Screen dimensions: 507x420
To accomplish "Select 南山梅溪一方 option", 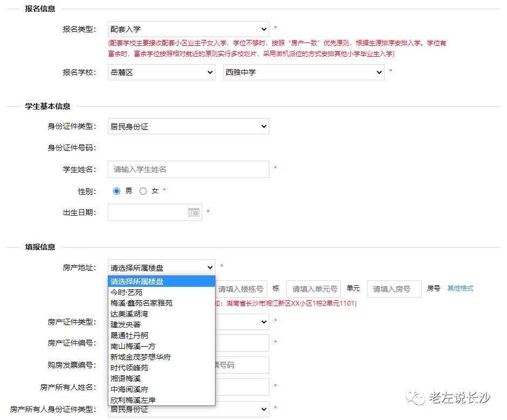I will 133,346.
